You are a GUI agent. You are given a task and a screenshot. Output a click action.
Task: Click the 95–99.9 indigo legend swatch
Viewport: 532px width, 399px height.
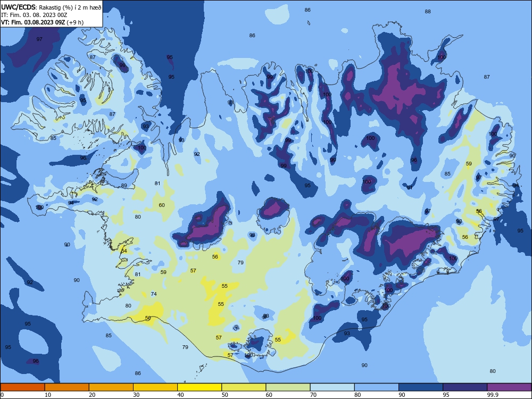[465, 387]
